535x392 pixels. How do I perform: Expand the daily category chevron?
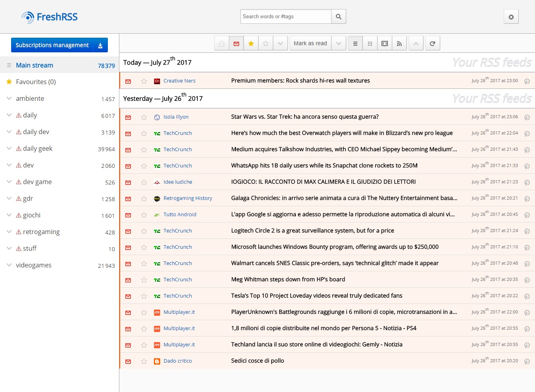pos(9,115)
